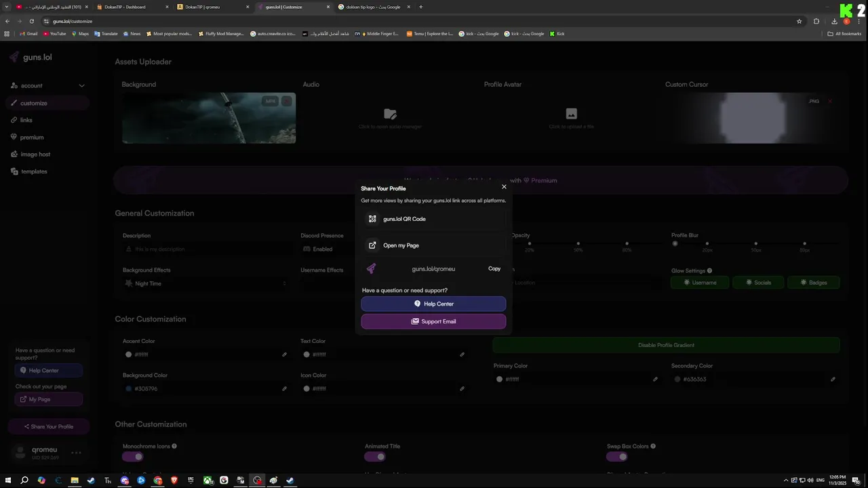Click the Open my Page external-link icon
Screen dimensions: 868x488
[372, 245]
